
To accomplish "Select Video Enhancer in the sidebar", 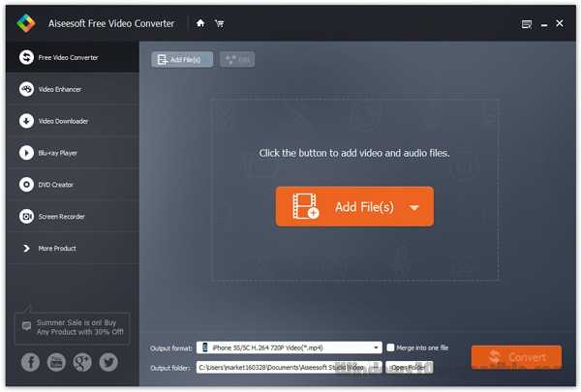I will point(59,89).
